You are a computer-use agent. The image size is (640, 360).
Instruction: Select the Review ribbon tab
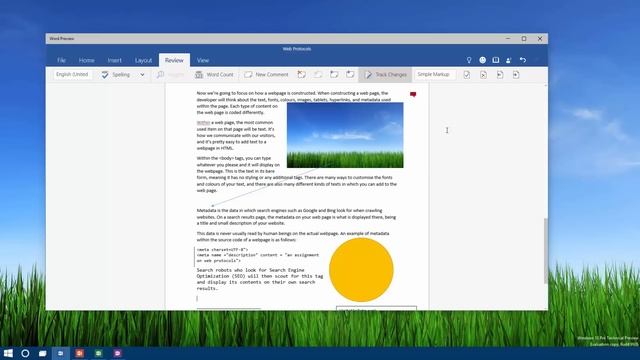coord(174,60)
